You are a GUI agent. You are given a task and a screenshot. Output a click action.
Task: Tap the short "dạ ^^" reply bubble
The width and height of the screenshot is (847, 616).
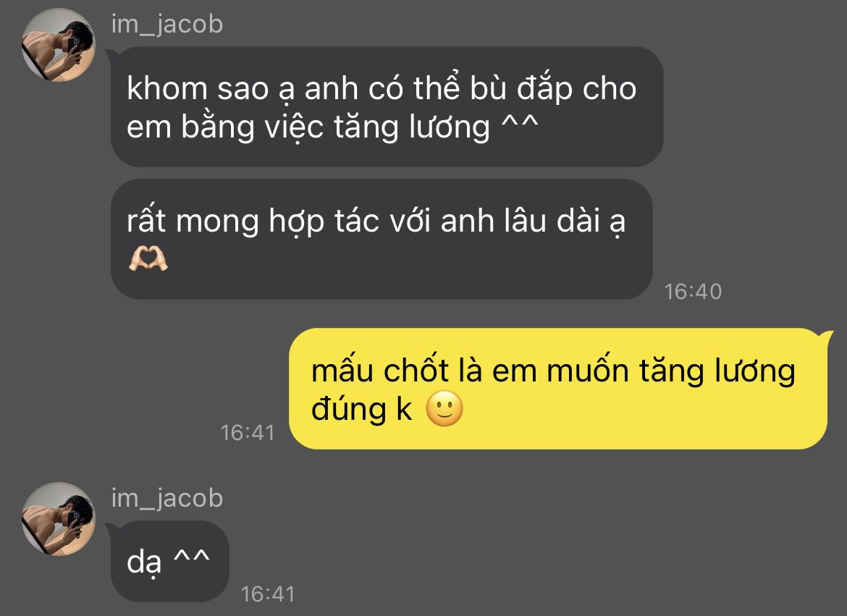(x=169, y=561)
